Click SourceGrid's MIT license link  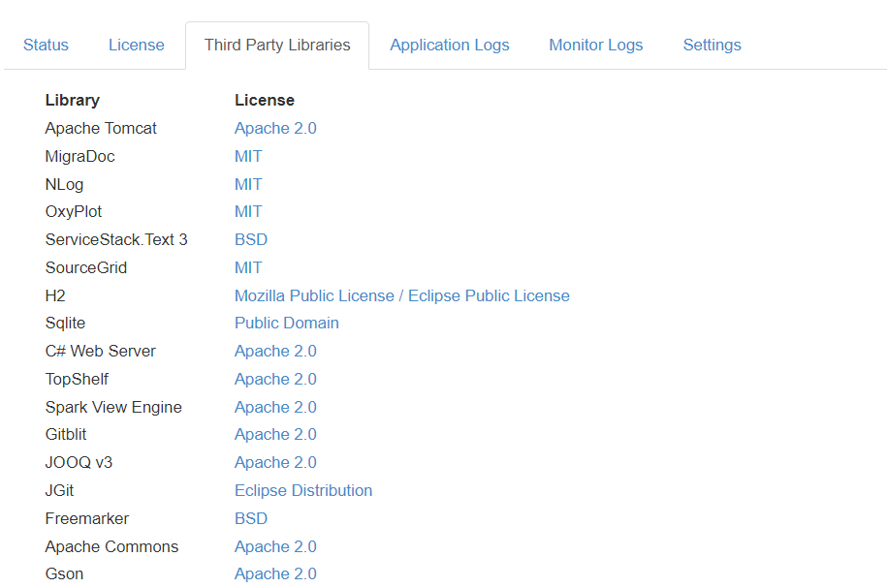click(x=248, y=267)
